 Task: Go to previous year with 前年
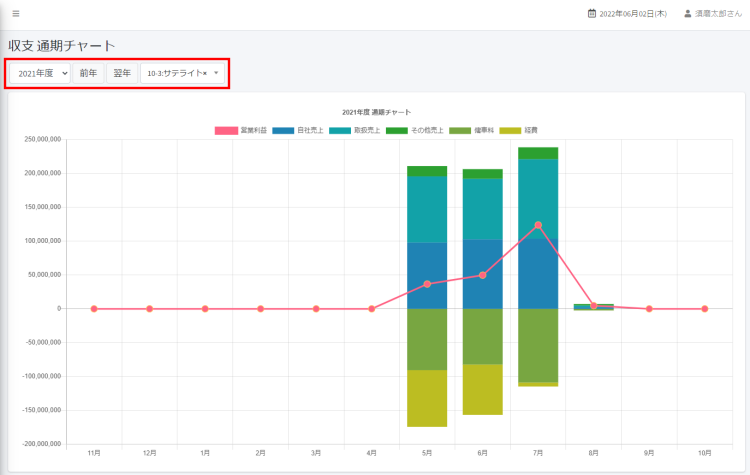[89, 73]
